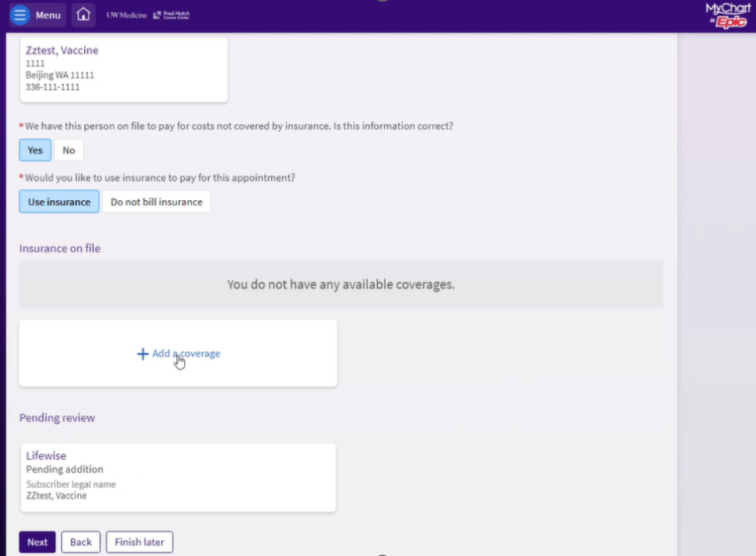Select Yes for information correct
This screenshot has width=756, height=556.
pyautogui.click(x=35, y=150)
